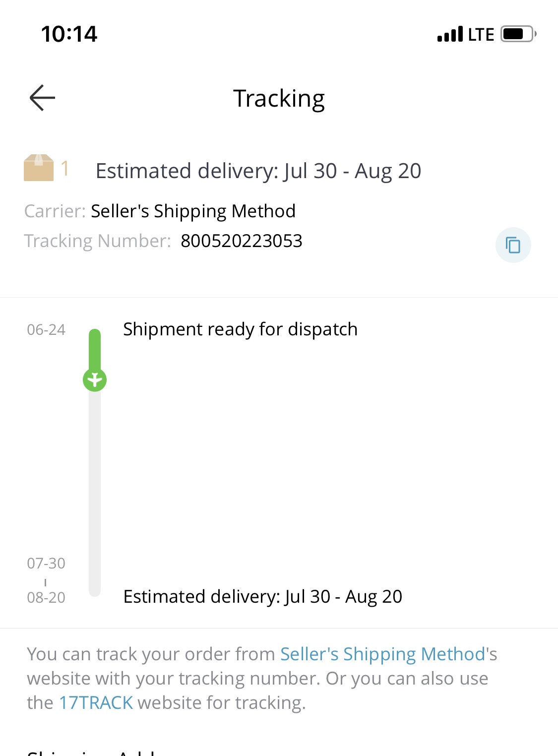Tap the 07-30 timeline date
Image resolution: width=558 pixels, height=756 pixels.
tap(46, 564)
